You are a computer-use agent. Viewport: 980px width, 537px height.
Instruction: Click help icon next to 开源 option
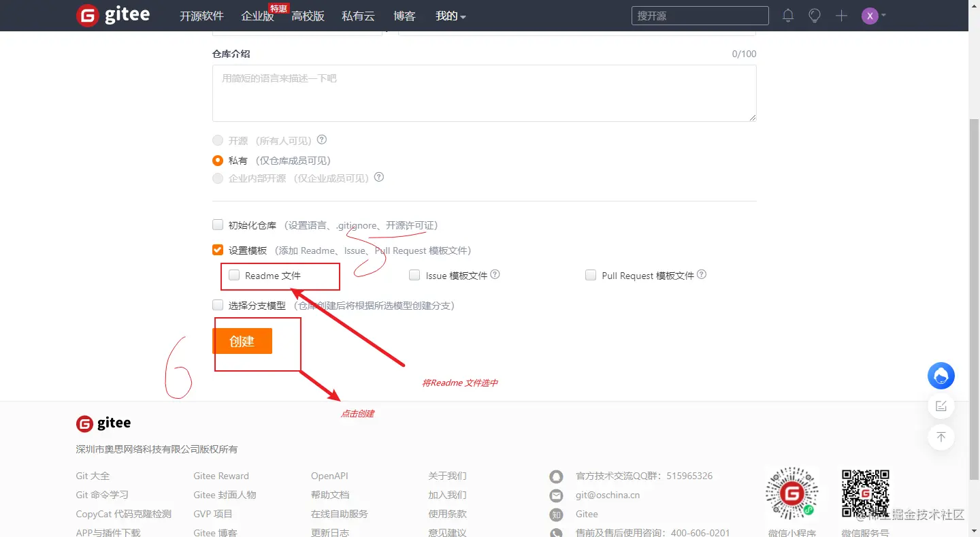322,140
